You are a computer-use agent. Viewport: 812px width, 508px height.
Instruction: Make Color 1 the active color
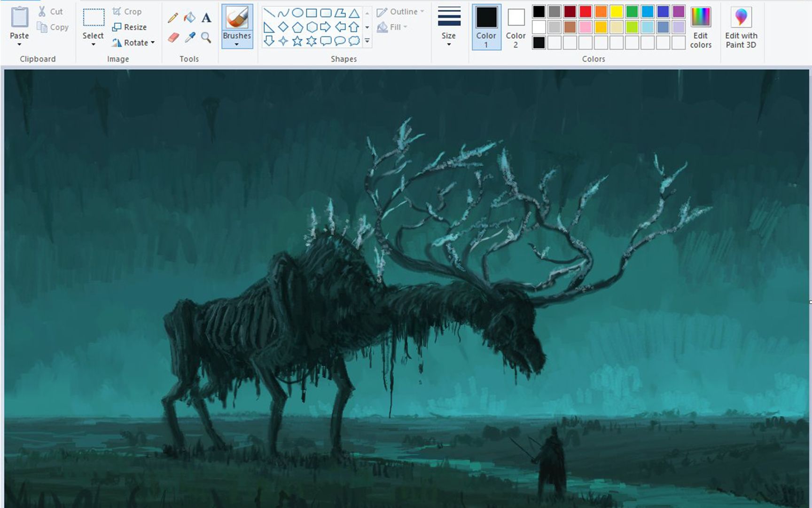pos(486,27)
